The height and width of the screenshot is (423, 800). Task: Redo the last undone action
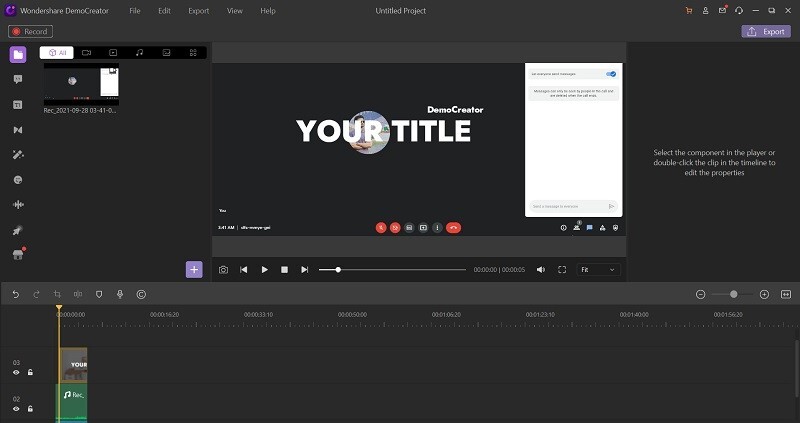(x=36, y=294)
